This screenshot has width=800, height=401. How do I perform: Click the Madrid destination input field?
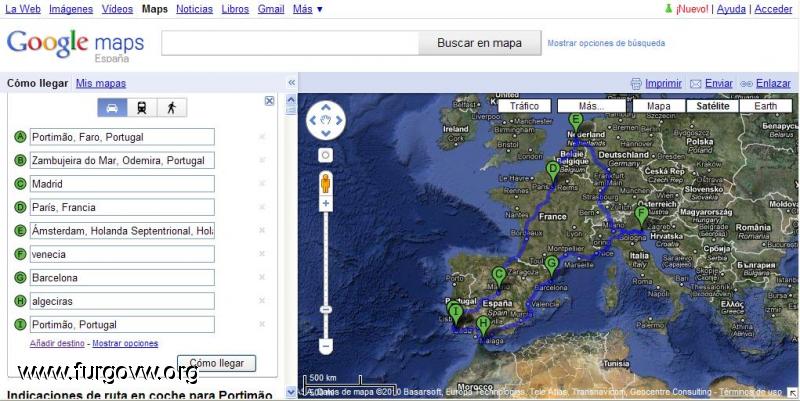122,184
